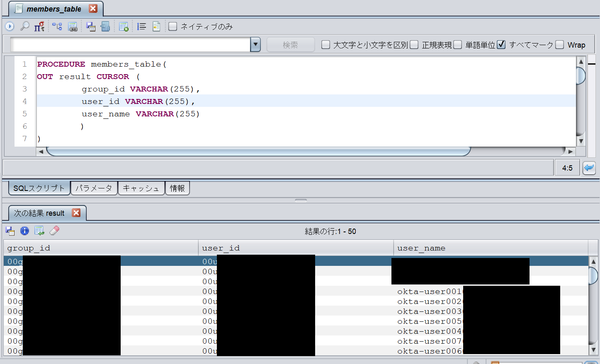600x364 pixels.
Task: Uncheck the すべてマーク checkbox
Action: 501,45
